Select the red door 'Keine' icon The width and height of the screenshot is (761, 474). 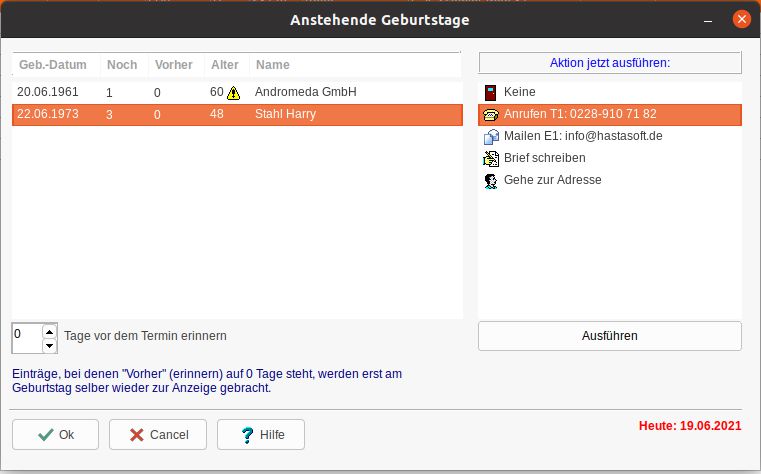click(x=491, y=92)
